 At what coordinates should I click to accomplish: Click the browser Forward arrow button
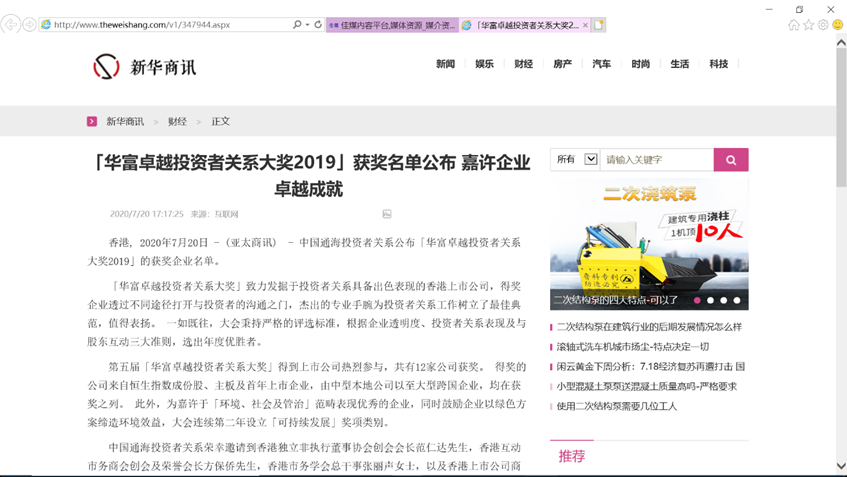point(29,24)
